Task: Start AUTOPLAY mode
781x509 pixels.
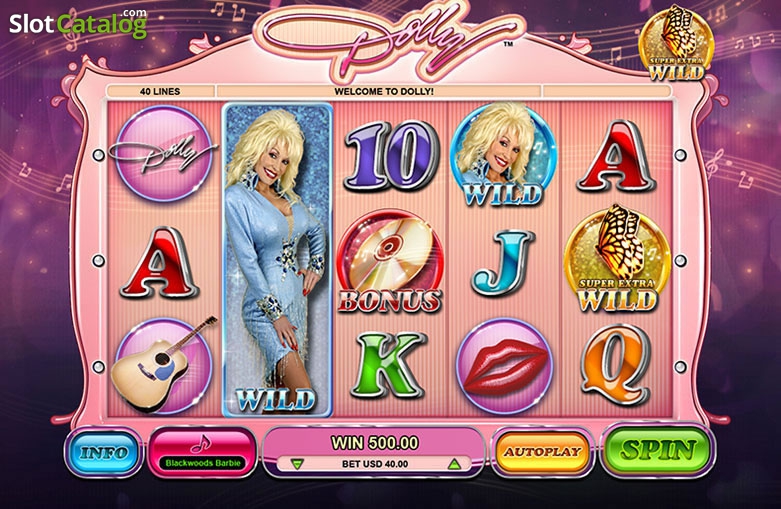Action: [x=542, y=452]
